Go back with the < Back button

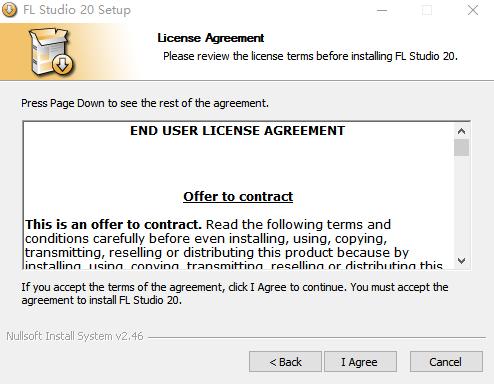285,362
